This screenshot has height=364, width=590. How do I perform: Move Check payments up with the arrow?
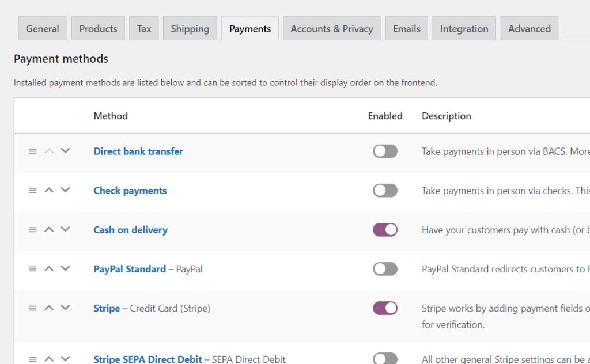pos(49,190)
